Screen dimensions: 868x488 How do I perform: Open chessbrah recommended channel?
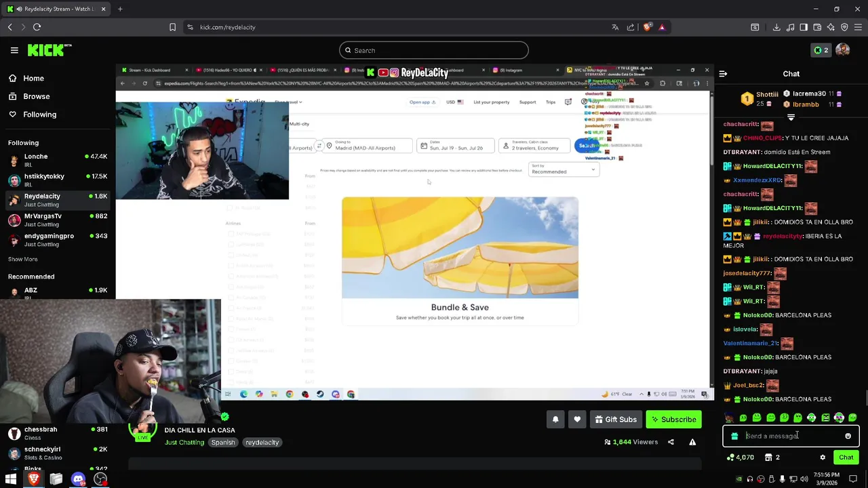pyautogui.click(x=58, y=433)
